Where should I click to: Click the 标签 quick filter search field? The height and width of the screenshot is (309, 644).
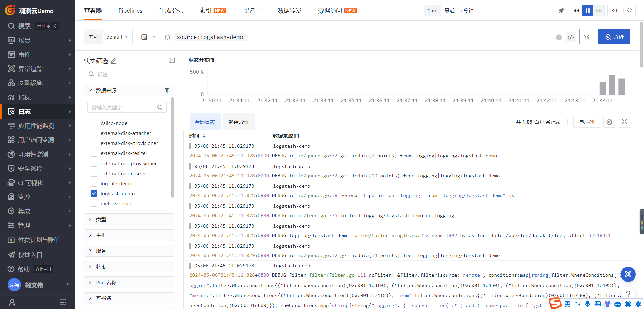129,74
